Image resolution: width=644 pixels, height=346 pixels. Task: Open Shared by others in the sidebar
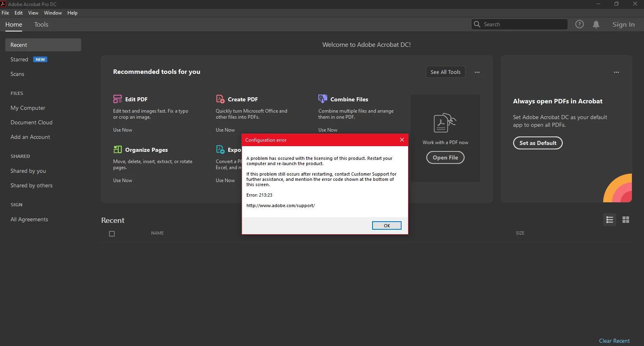[x=32, y=185]
